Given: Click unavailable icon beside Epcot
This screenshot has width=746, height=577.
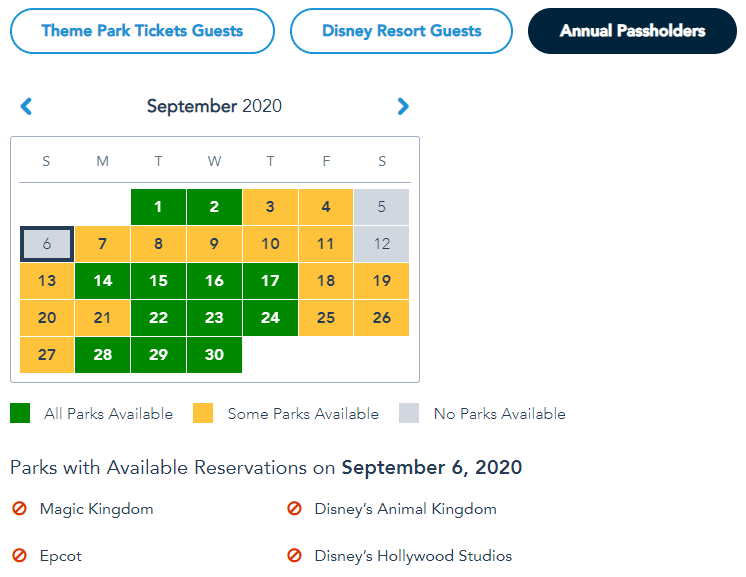Looking at the screenshot, I should tap(19, 556).
